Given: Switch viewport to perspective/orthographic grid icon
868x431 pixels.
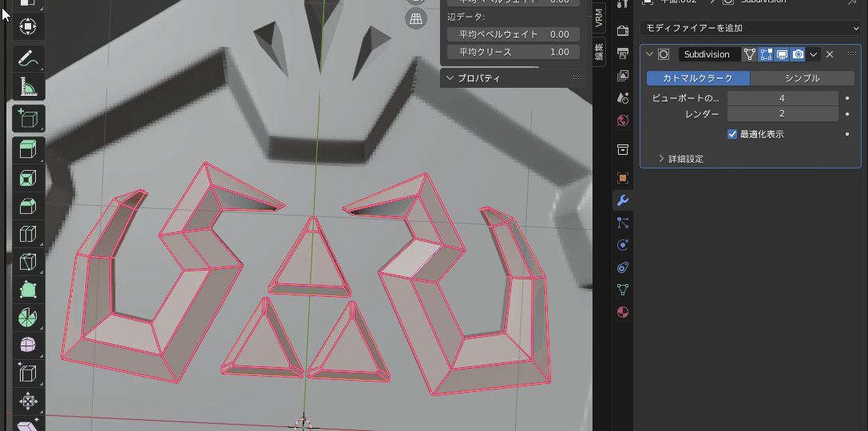Looking at the screenshot, I should pyautogui.click(x=415, y=19).
